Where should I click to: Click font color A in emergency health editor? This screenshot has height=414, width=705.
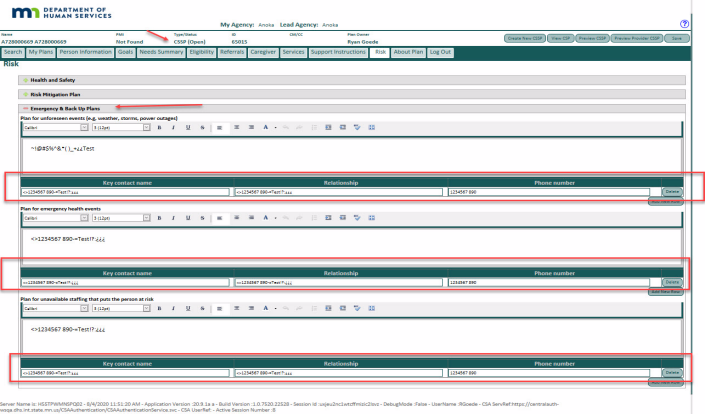(266, 218)
